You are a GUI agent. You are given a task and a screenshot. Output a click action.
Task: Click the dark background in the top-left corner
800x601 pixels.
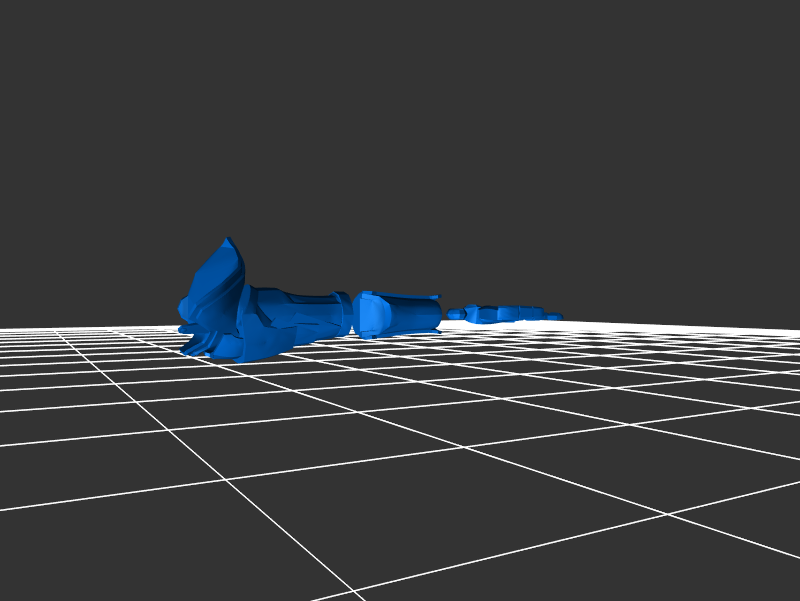(x=40, y=40)
